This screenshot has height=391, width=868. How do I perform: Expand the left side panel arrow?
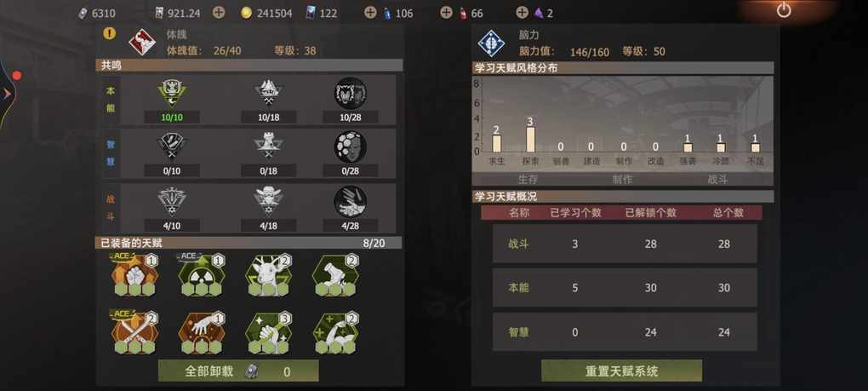coord(7,95)
